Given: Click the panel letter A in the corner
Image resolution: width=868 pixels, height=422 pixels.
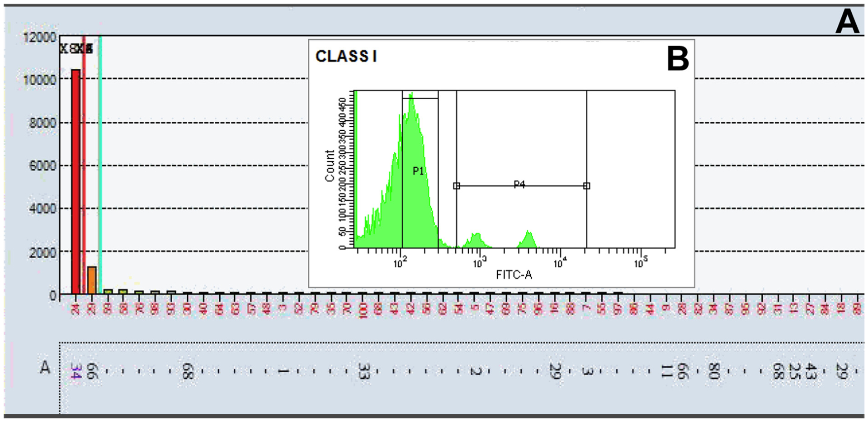Looking at the screenshot, I should click(847, 21).
